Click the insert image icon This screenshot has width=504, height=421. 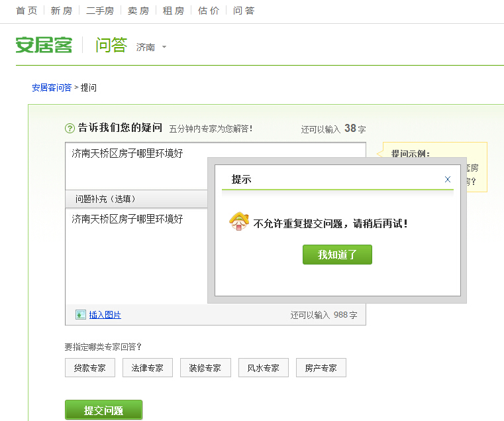pos(81,314)
